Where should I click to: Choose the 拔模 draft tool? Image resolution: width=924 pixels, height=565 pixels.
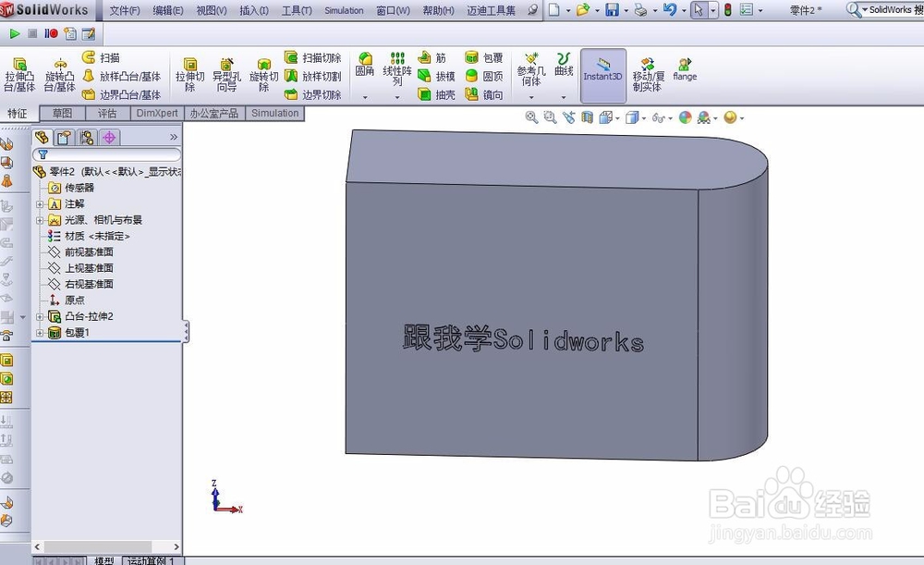436,76
